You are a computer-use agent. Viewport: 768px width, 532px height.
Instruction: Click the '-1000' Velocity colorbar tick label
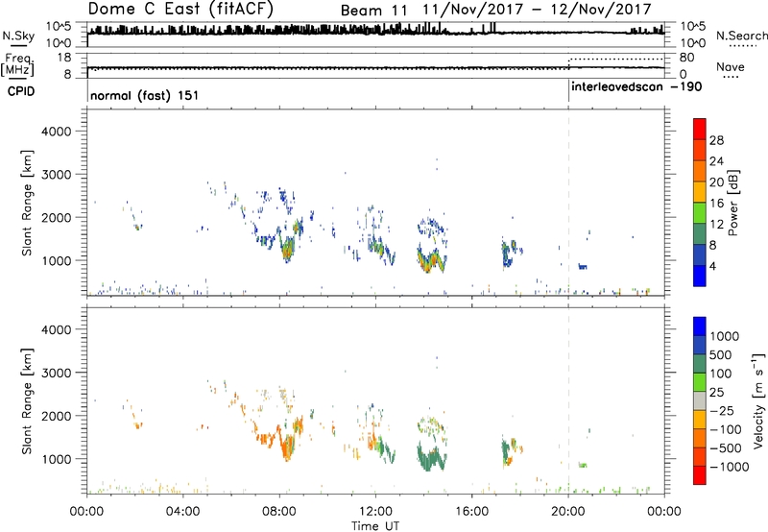click(729, 467)
